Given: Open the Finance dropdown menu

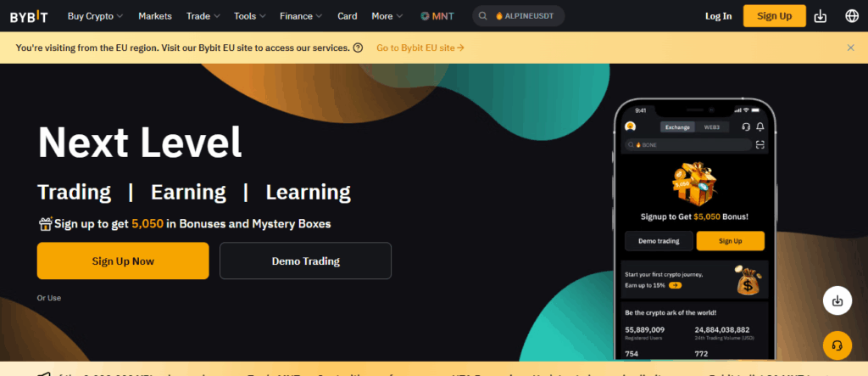Looking at the screenshot, I should coord(301,16).
